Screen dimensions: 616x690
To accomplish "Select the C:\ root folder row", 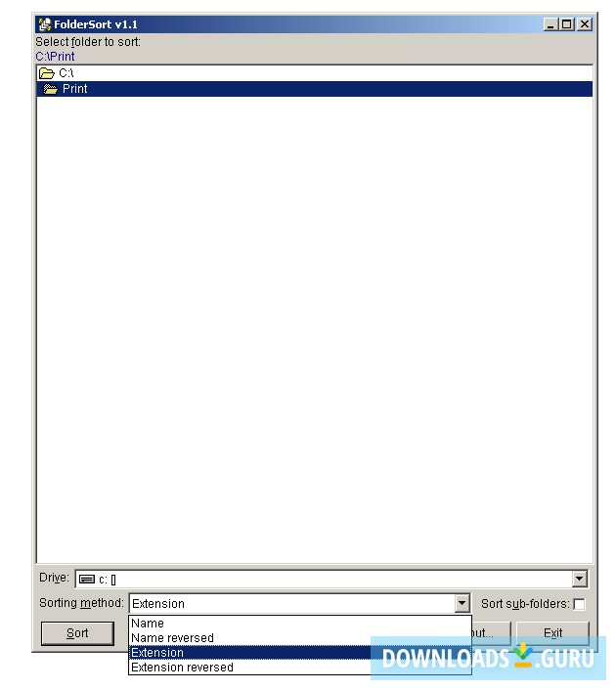I will [x=315, y=73].
